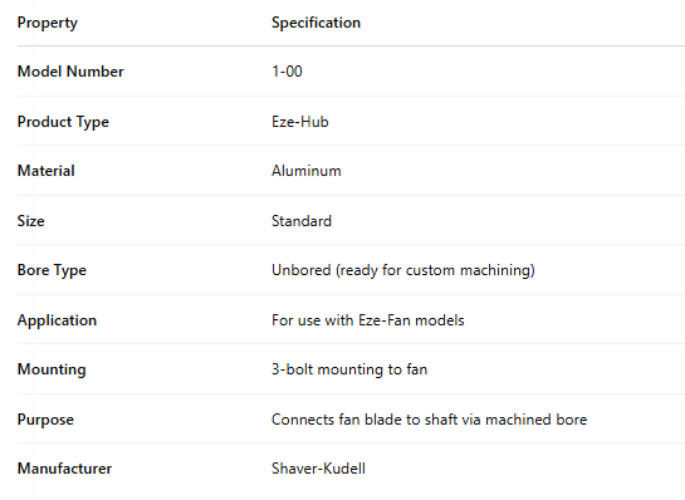685x500 pixels.
Task: Select the Manufacturer row label
Action: [x=64, y=468]
